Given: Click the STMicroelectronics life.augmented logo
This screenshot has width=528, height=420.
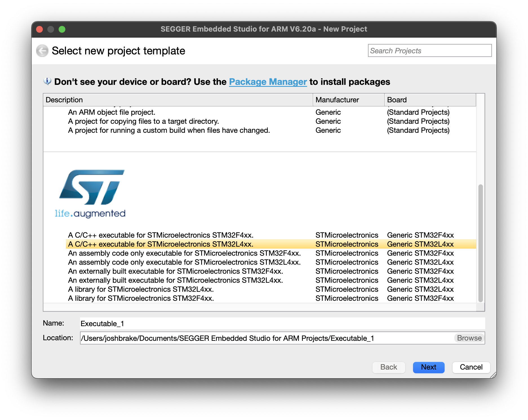Looking at the screenshot, I should pyautogui.click(x=90, y=194).
